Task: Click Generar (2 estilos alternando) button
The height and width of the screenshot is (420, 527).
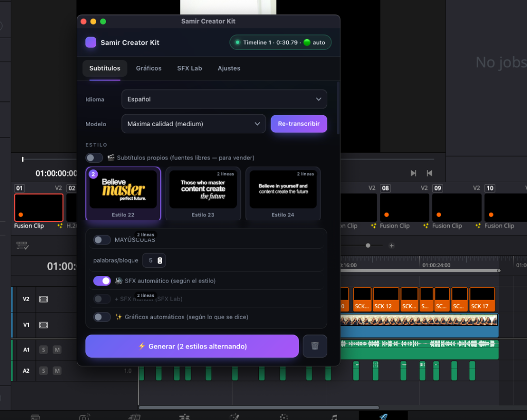Action: (x=192, y=346)
